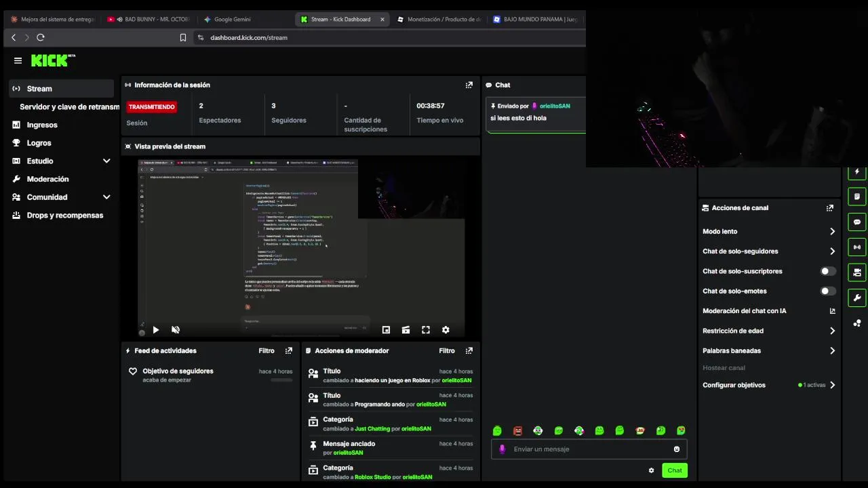Image resolution: width=868 pixels, height=488 pixels.
Task: Click the follower goal progress bar
Action: coord(281,380)
